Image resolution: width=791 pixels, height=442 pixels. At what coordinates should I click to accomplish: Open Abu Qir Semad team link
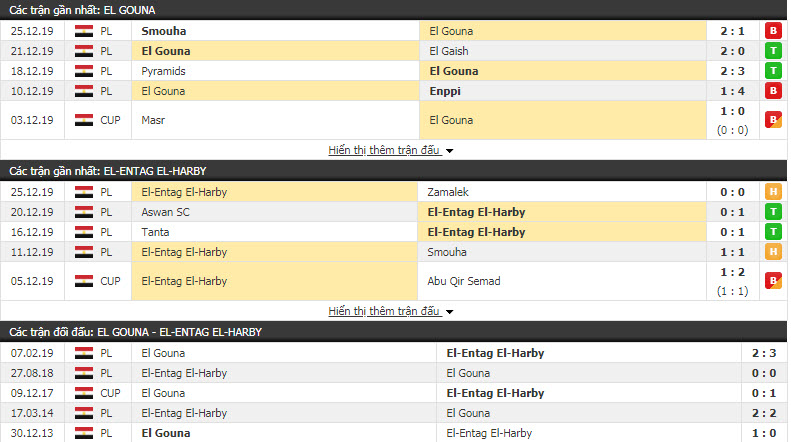pos(464,281)
